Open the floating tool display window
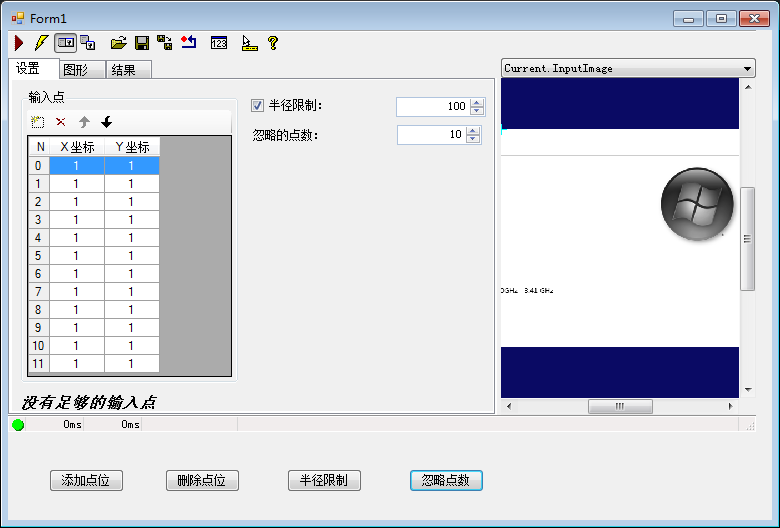Image resolution: width=780 pixels, height=528 pixels. click(x=88, y=43)
